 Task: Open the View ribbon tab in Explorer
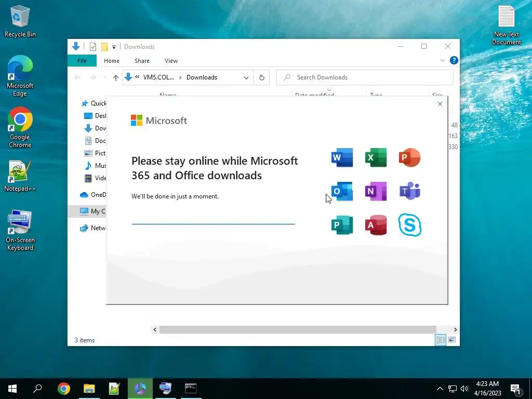[x=171, y=61]
